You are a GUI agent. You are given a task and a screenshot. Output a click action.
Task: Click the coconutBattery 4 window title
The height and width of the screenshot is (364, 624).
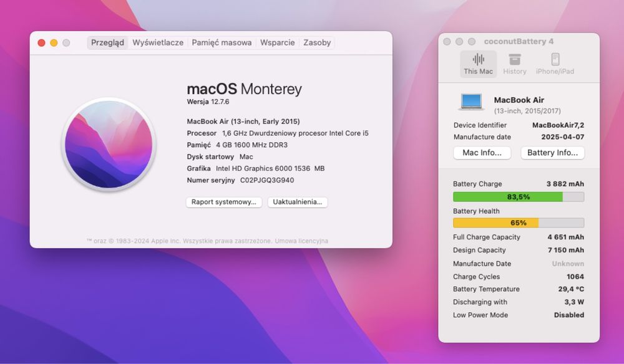tap(519, 41)
